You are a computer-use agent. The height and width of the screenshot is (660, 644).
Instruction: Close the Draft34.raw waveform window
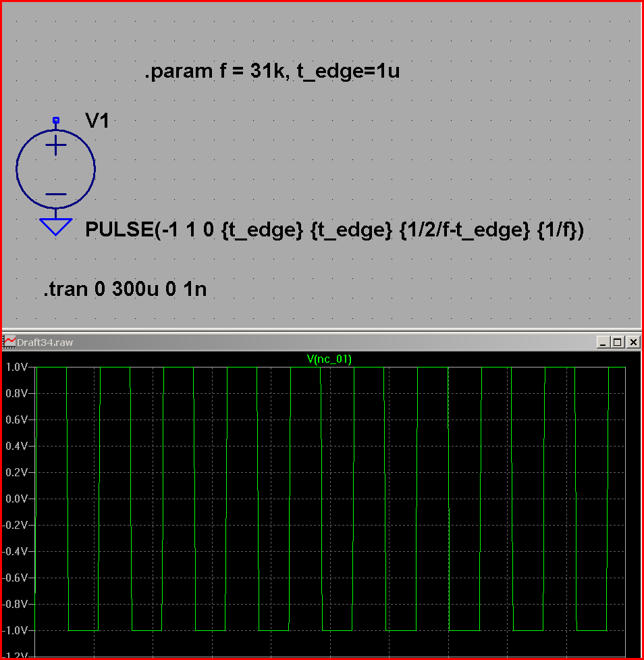tap(633, 342)
